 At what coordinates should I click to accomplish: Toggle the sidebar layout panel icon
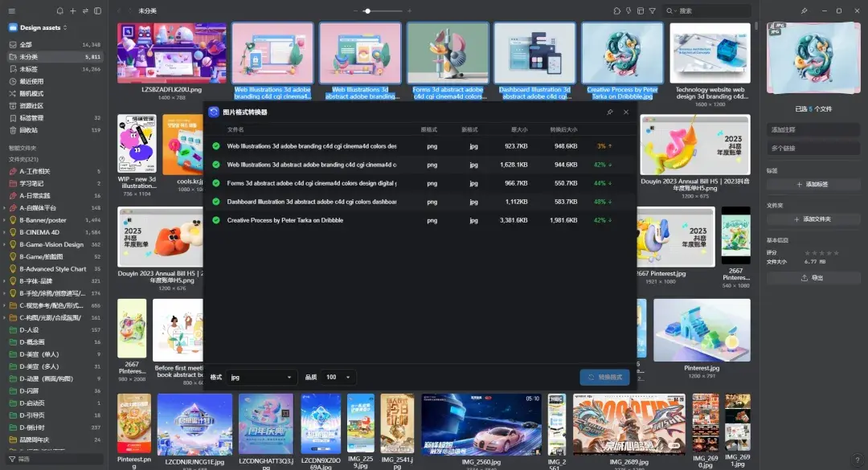97,11
